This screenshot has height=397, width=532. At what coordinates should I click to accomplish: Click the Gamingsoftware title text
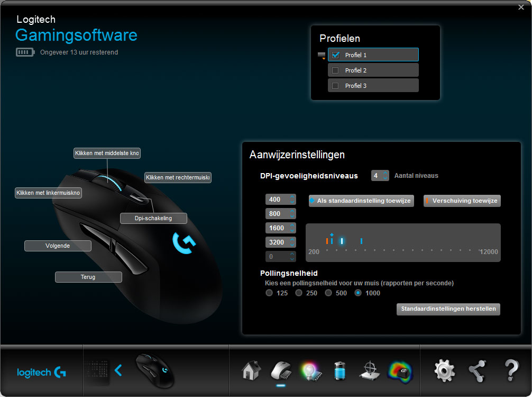click(x=76, y=35)
